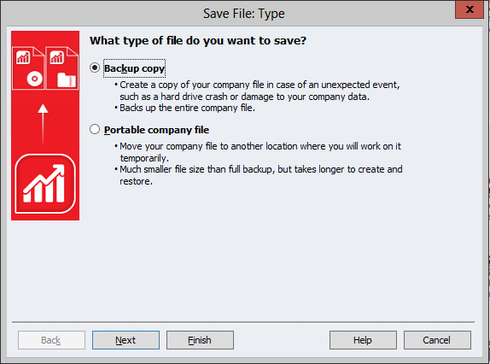
Task: Click the 'Backs up the entire company file' text
Action: coord(187,108)
